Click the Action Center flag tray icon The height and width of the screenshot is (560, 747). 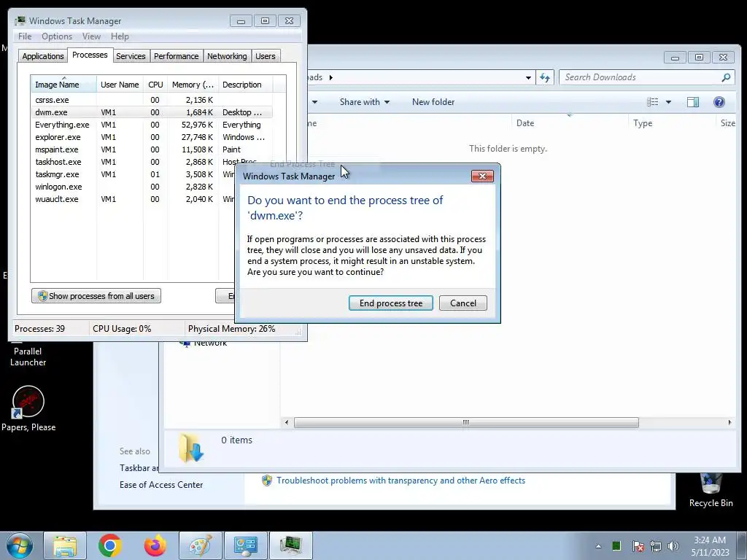tap(638, 546)
